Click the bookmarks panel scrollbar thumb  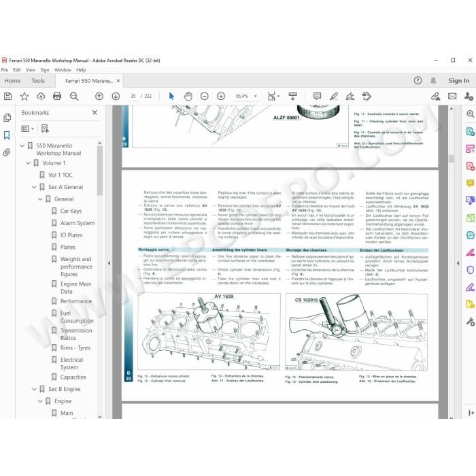(100, 171)
